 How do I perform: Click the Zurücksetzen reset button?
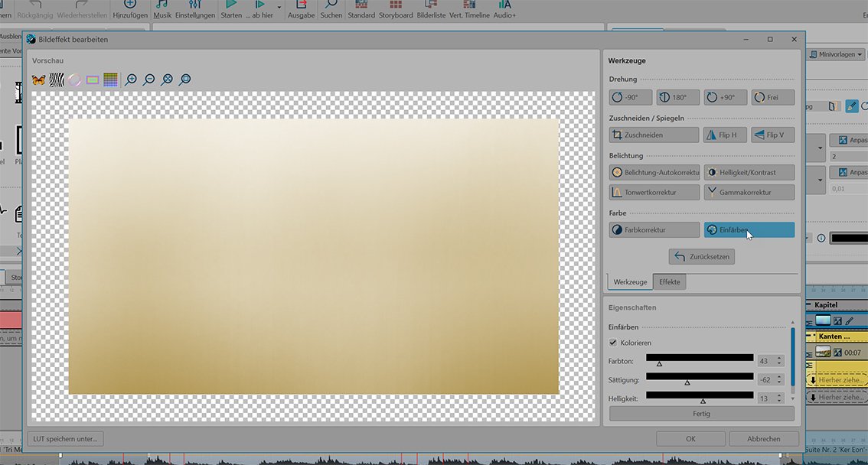pos(701,256)
